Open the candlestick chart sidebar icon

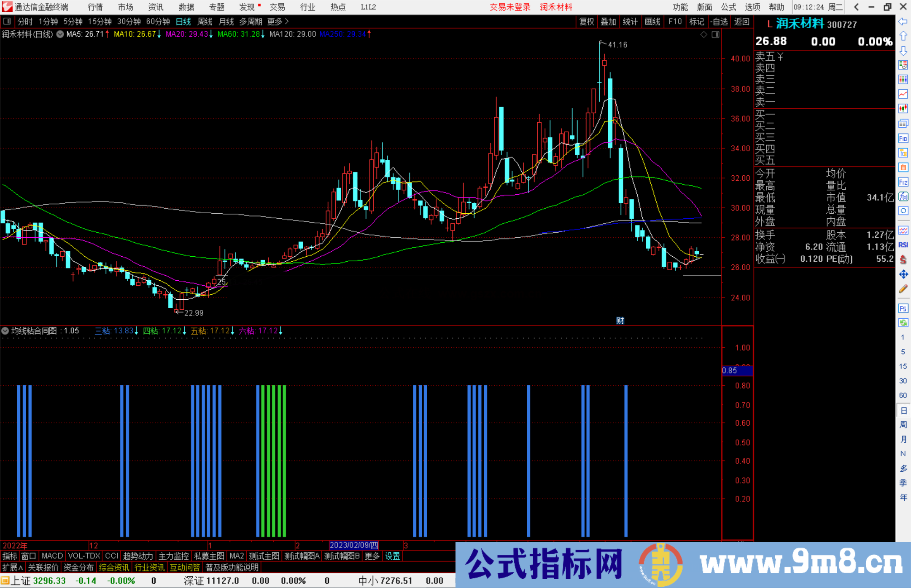903,109
